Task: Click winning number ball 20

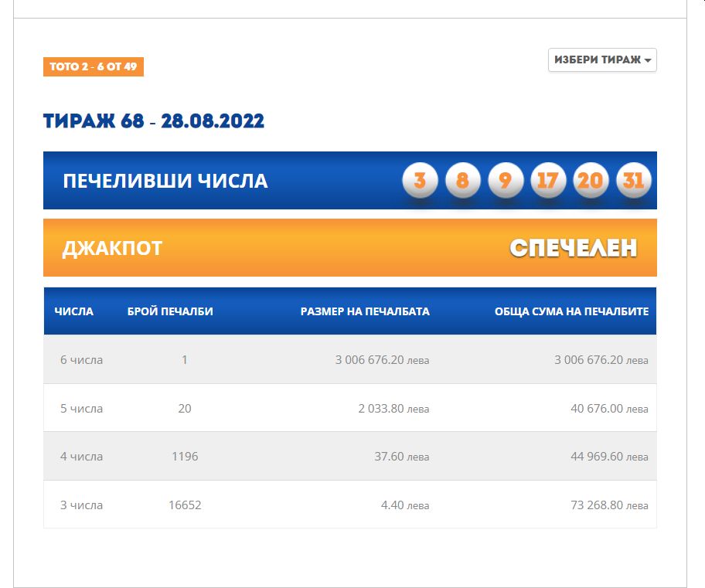Action: tap(591, 180)
